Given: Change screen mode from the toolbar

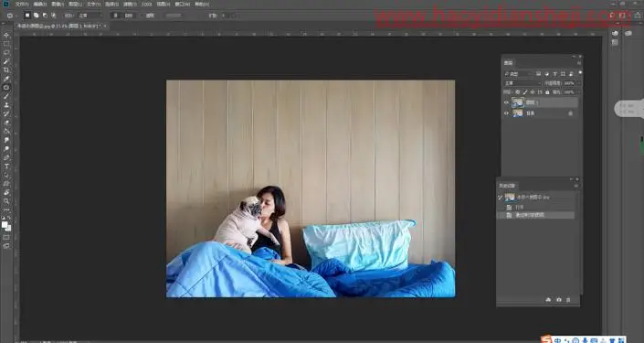Looking at the screenshot, I should tap(6, 246).
